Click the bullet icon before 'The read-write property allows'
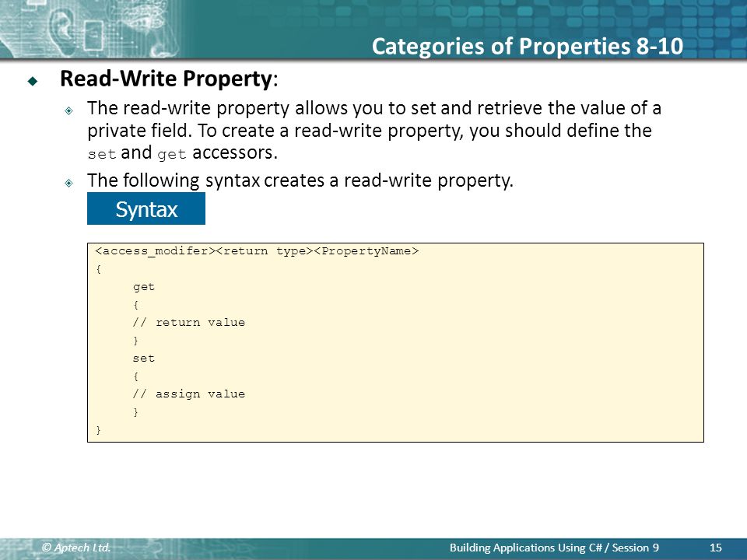Viewport: 747px width, 560px height. [69, 111]
